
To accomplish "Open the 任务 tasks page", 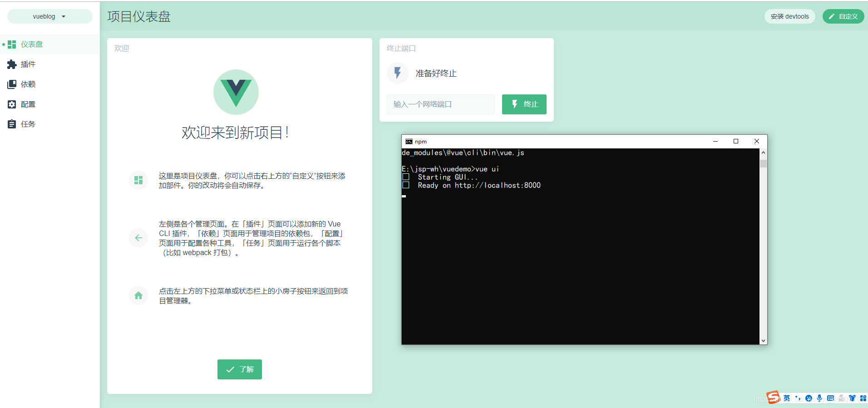I will (50, 124).
